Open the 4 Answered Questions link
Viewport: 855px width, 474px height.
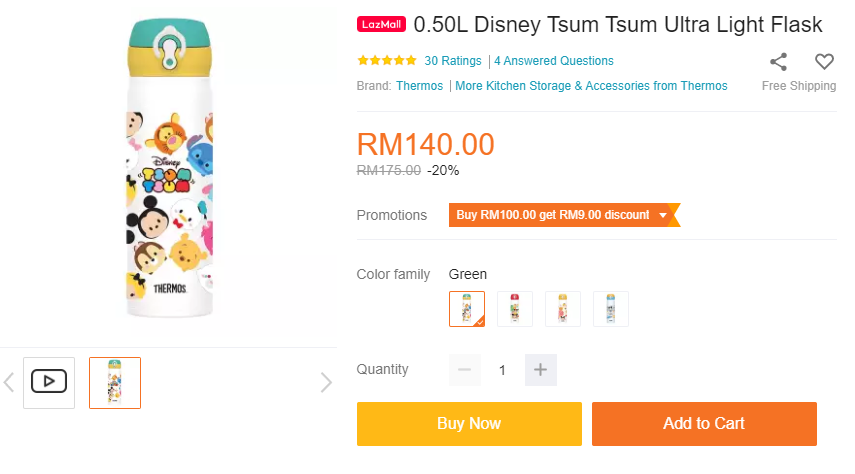pos(554,61)
